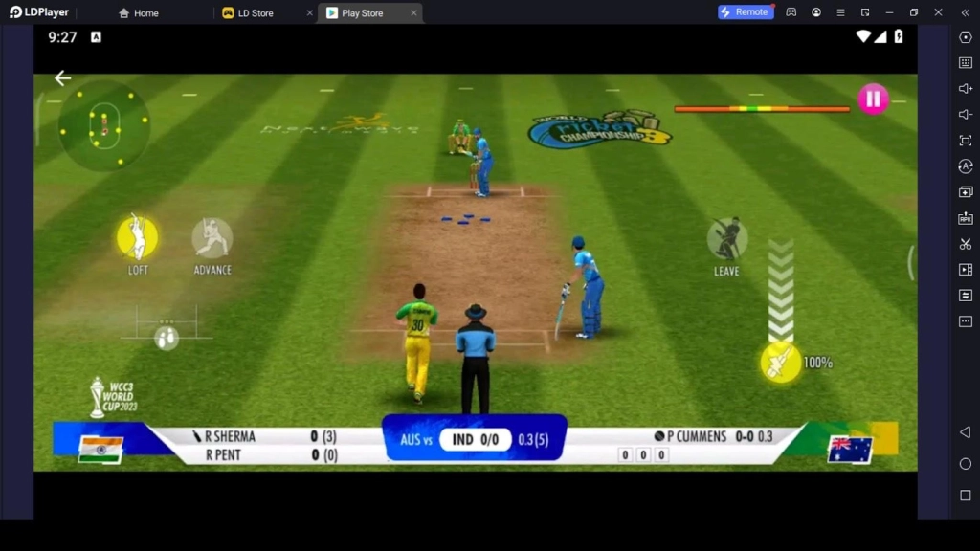
Task: Click the cellular signal icon in status bar
Action: click(880, 37)
